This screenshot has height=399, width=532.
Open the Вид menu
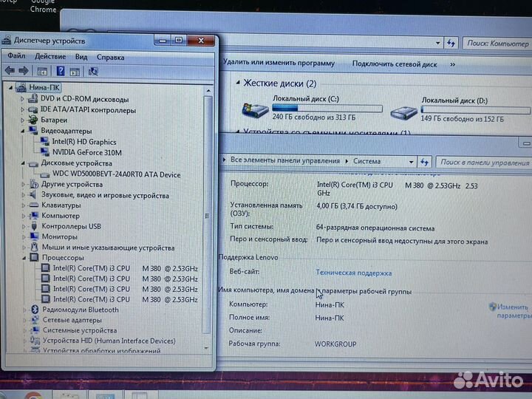[x=81, y=57]
